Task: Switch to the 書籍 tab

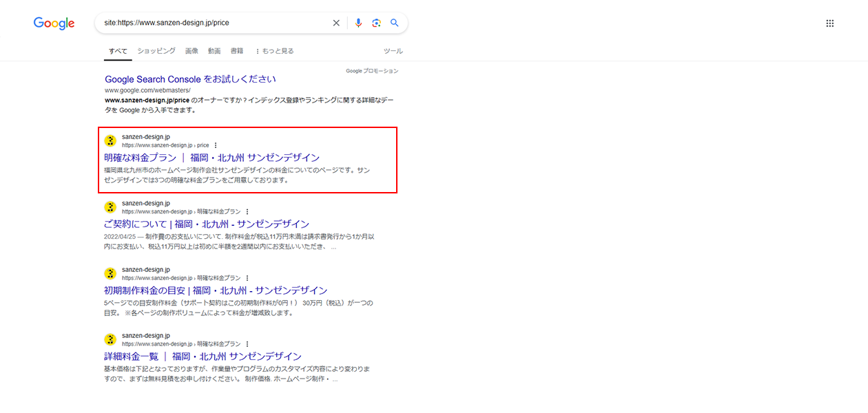Action: (237, 51)
